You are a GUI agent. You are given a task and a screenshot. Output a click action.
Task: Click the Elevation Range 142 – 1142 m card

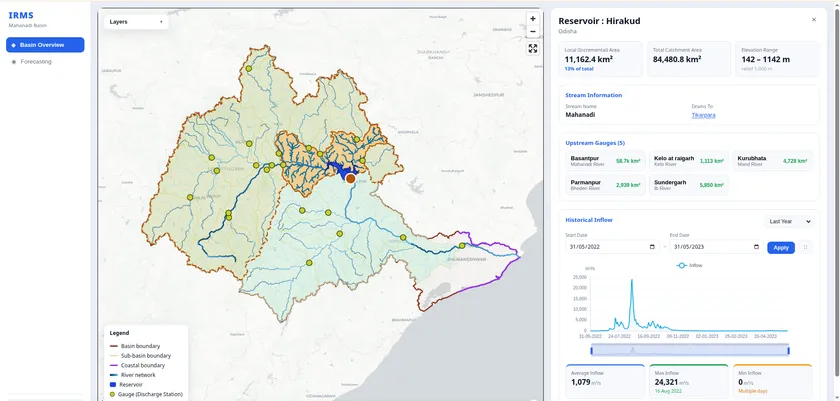[777, 59]
